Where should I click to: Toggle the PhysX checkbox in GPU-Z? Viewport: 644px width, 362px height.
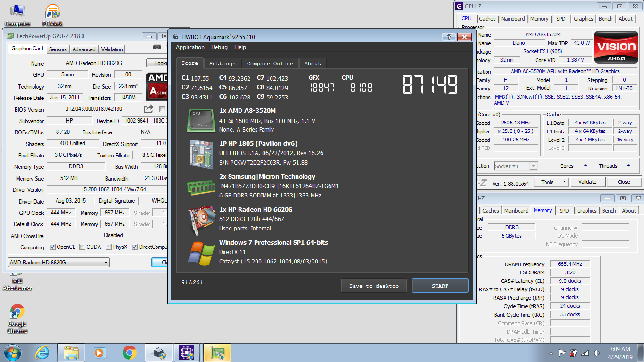[x=108, y=247]
